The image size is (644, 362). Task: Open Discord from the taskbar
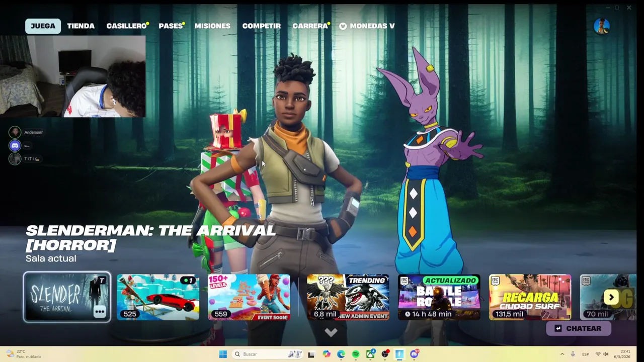(x=414, y=354)
